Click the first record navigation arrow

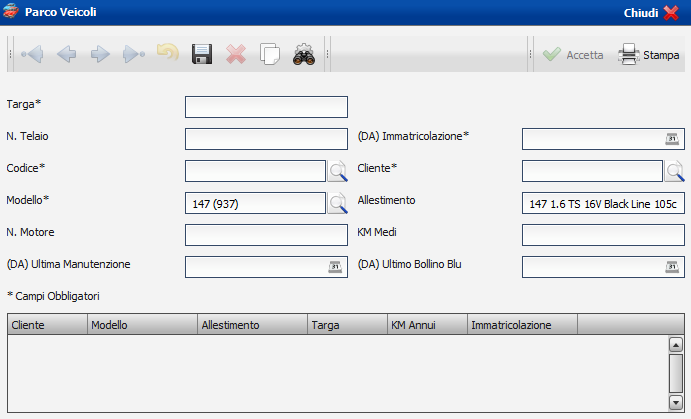[33, 55]
